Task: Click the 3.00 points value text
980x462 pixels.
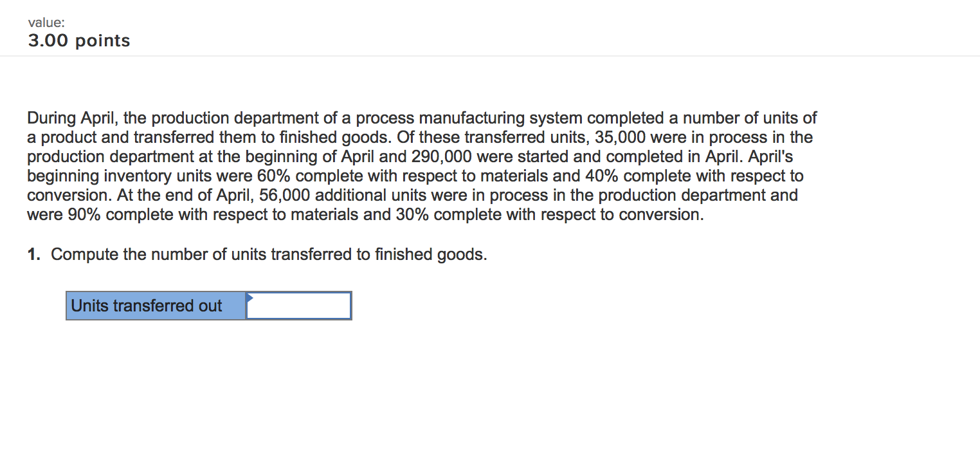Action: coord(78,40)
